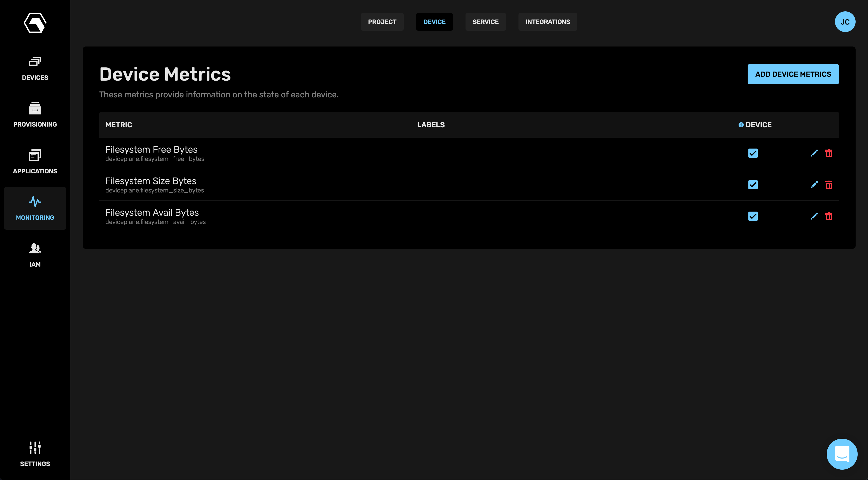
Task: Toggle device checkbox for Filesystem Size Bytes
Action: (x=753, y=185)
